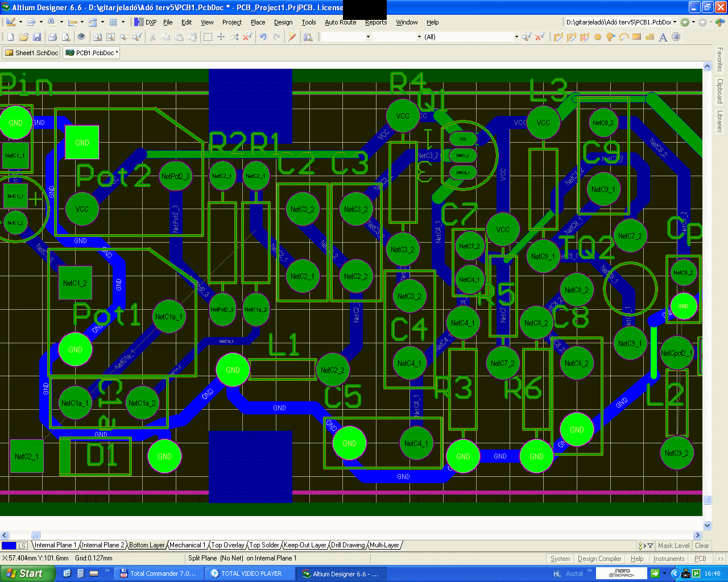This screenshot has height=582, width=728.
Task: Open the back navigation history dropdown
Action: pos(693,22)
